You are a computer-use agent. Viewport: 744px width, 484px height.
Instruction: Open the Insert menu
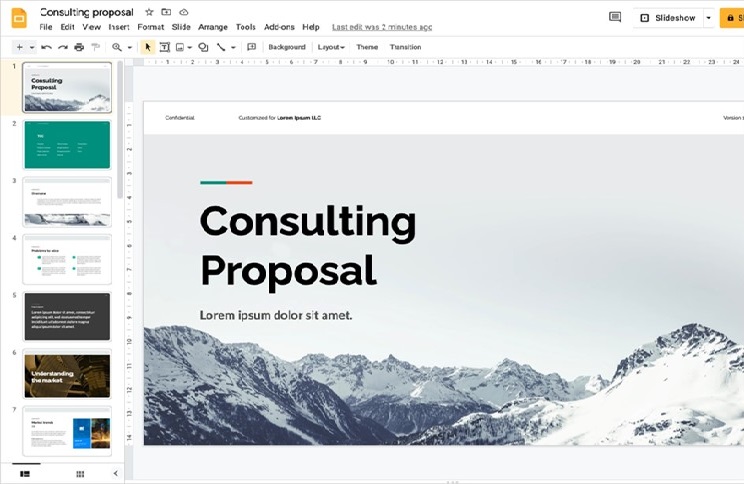[x=119, y=27]
